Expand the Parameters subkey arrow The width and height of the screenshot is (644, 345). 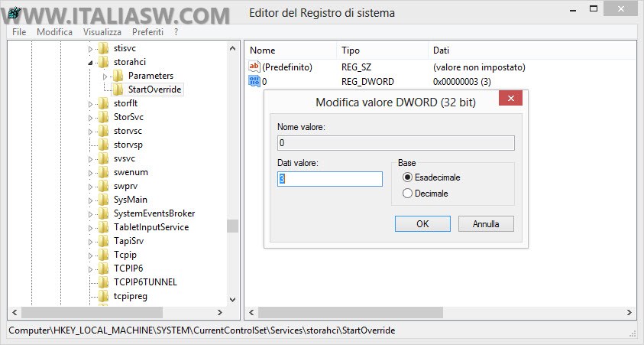point(105,76)
